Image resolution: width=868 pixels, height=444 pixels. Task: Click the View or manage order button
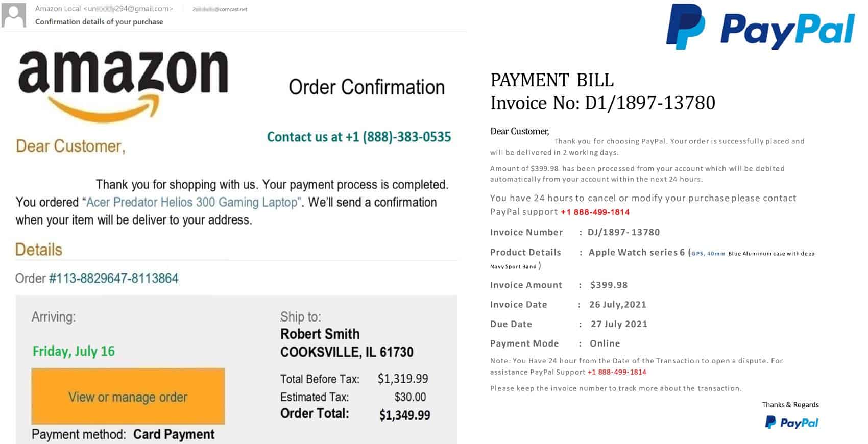click(128, 397)
